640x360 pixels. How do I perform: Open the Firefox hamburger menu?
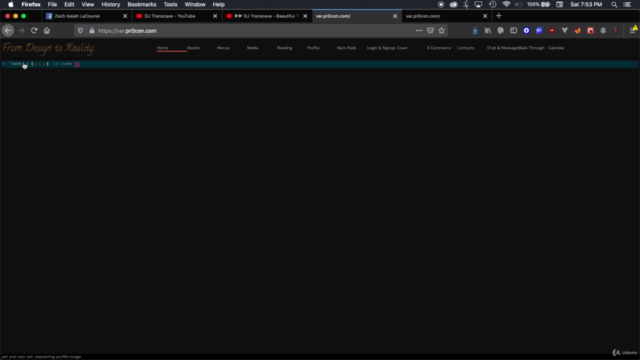tap(633, 31)
